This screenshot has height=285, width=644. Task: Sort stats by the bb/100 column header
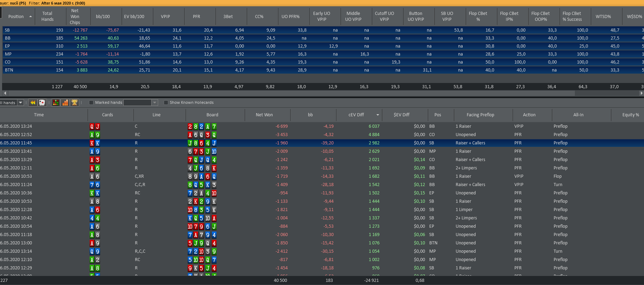click(103, 16)
